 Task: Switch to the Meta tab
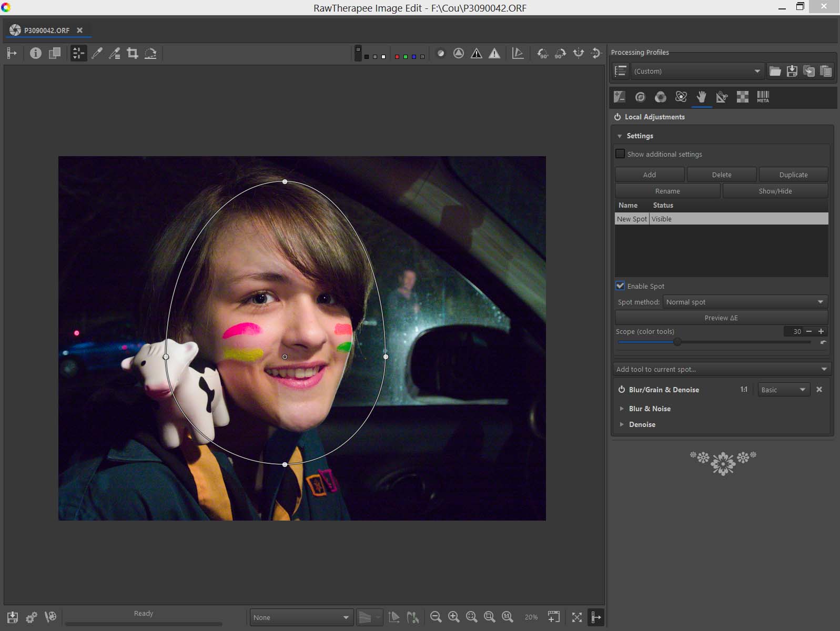pyautogui.click(x=763, y=97)
